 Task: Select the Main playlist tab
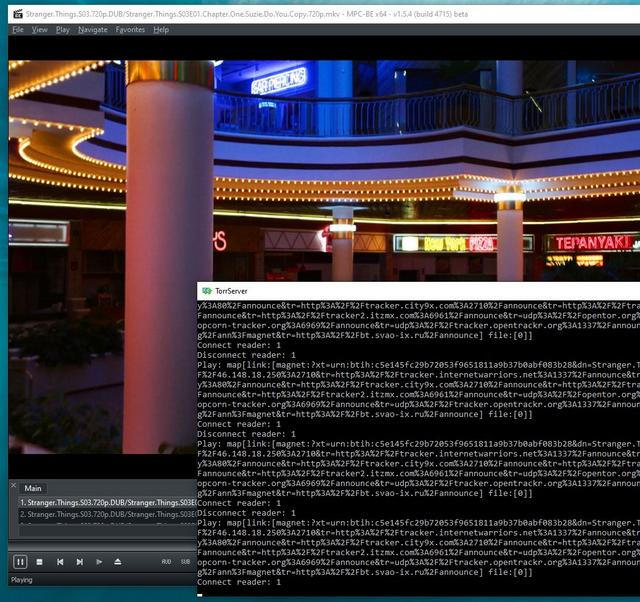[33, 488]
